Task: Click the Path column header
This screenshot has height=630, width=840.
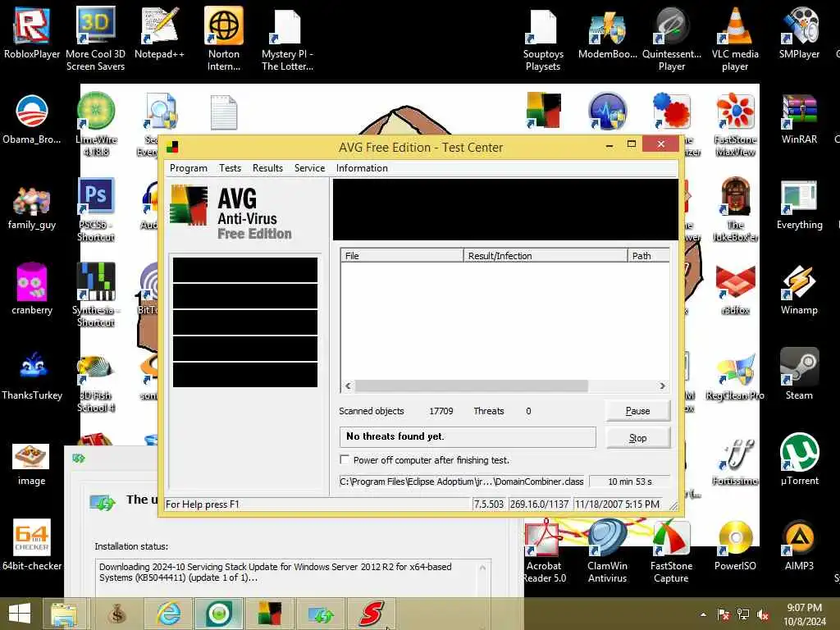Action: click(648, 256)
